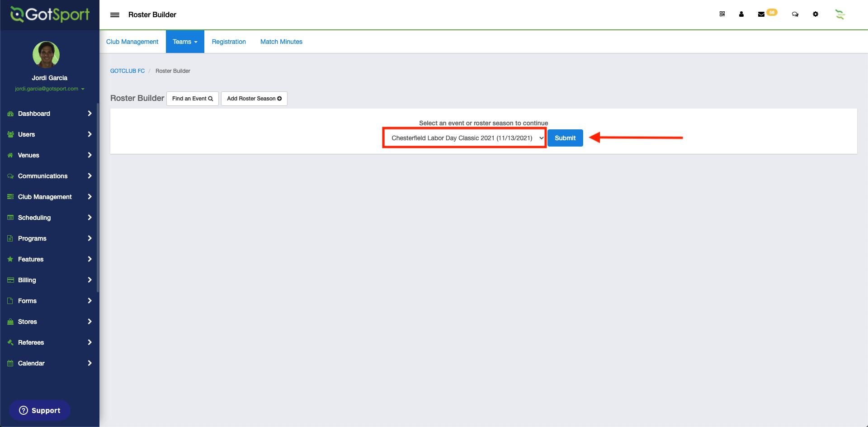Switch to the Match Minutes tab
Image resolution: width=868 pixels, height=427 pixels.
(281, 42)
